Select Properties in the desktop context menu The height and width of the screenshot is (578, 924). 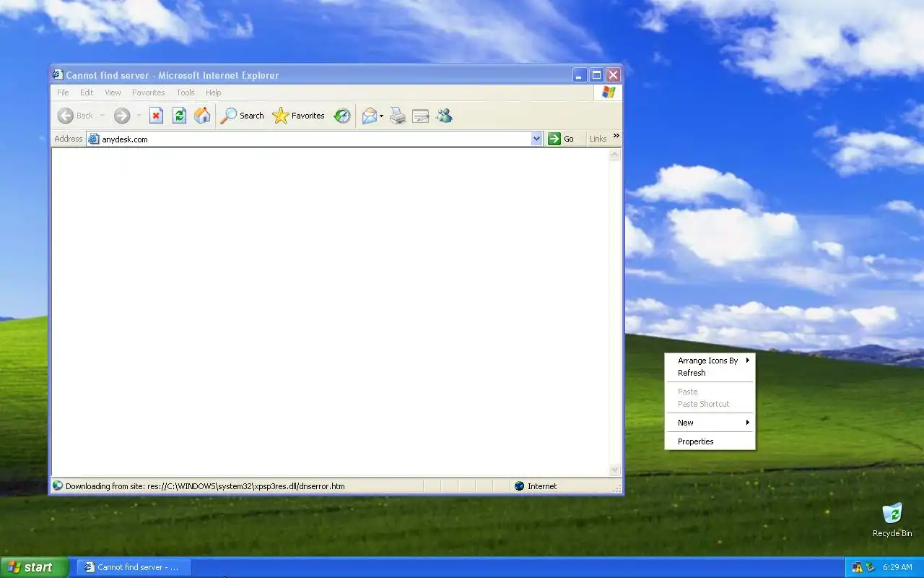tap(710, 441)
